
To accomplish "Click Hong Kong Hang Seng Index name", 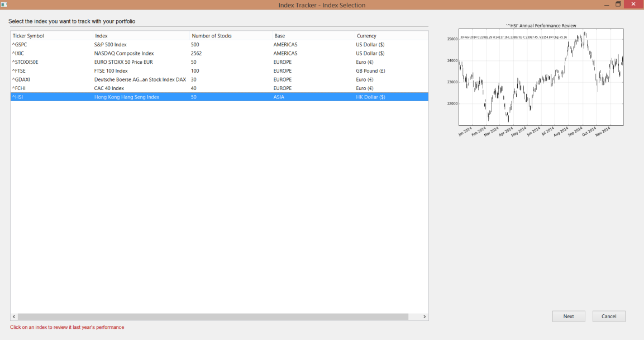I will click(126, 97).
